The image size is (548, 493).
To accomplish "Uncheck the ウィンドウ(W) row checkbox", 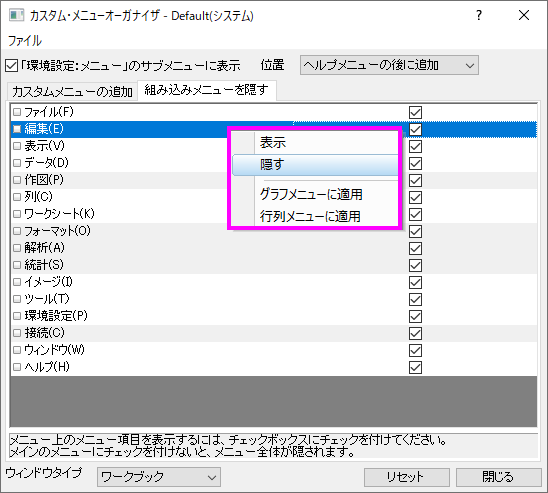I will pos(415,350).
